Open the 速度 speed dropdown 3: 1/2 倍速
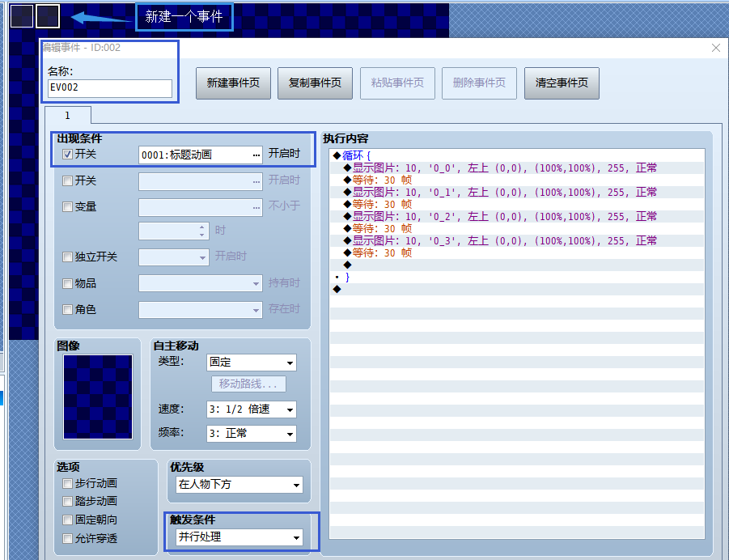This screenshot has width=729, height=560. (x=252, y=409)
